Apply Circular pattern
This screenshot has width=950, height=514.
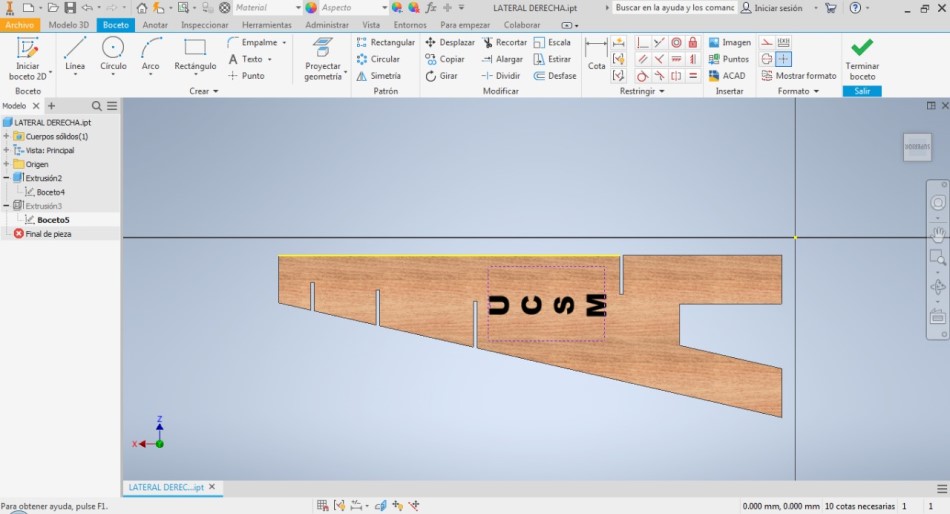click(378, 59)
